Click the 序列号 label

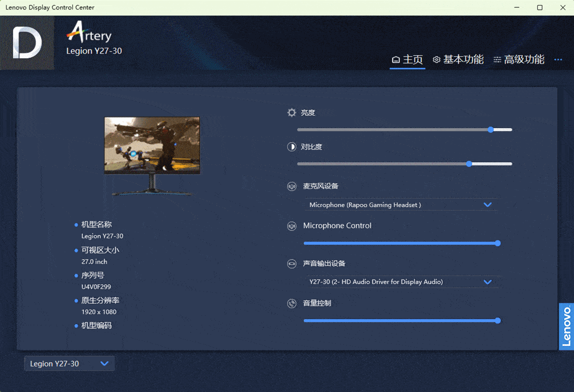click(93, 275)
